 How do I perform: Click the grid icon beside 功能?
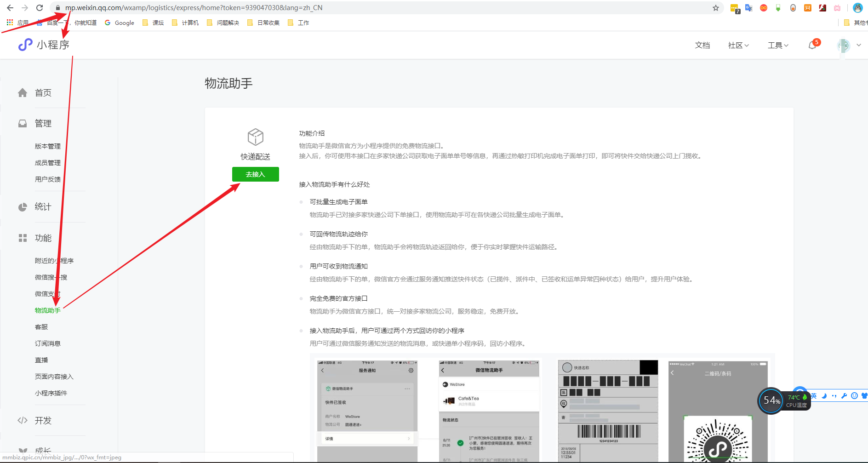pos(23,238)
